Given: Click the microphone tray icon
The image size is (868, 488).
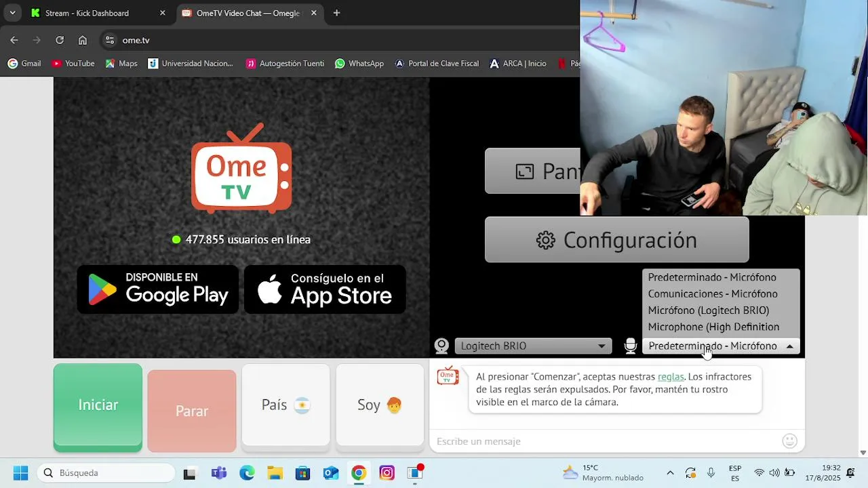Looking at the screenshot, I should [x=711, y=473].
